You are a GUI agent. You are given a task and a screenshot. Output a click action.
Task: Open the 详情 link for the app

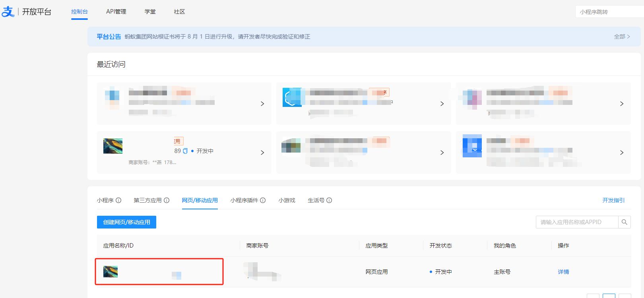coord(563,272)
